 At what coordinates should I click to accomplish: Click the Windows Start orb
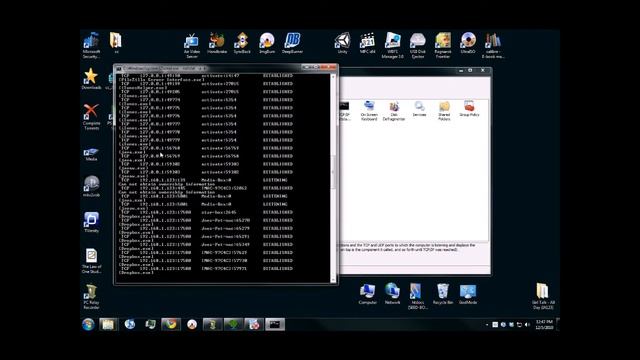[x=88, y=324]
